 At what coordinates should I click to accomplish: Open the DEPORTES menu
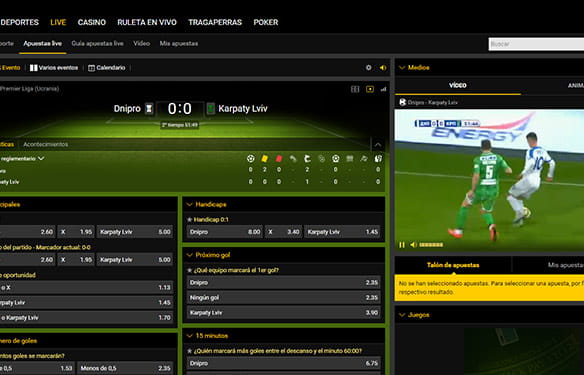[x=19, y=22]
